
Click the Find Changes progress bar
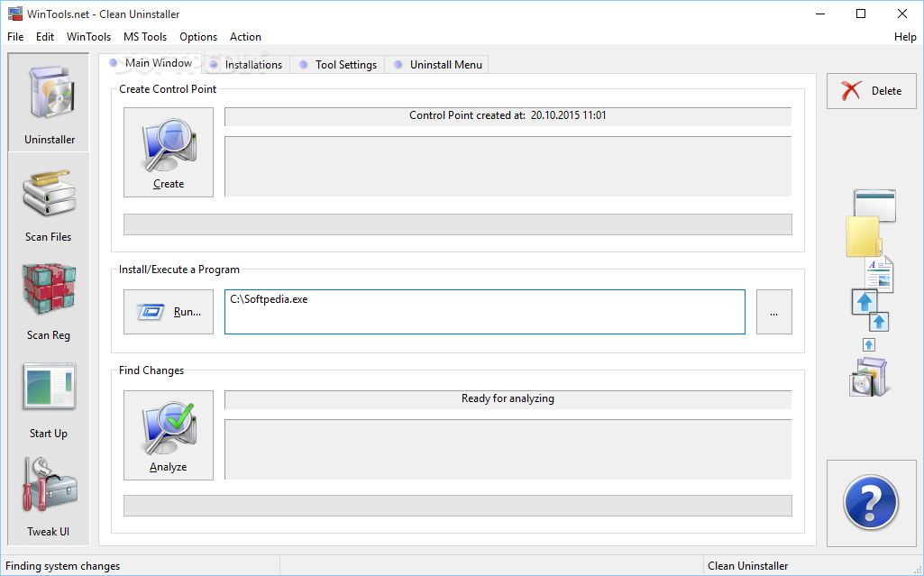coord(457,506)
